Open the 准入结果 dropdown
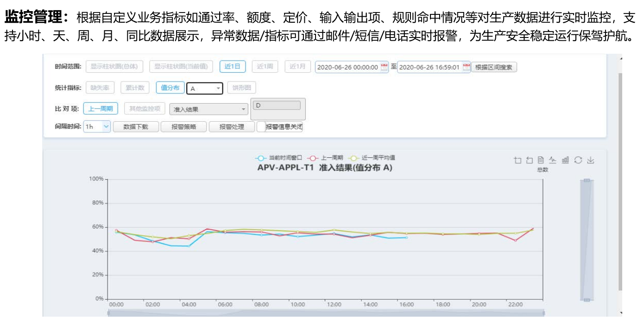Viewport: 644px width, 325px height. tap(209, 109)
